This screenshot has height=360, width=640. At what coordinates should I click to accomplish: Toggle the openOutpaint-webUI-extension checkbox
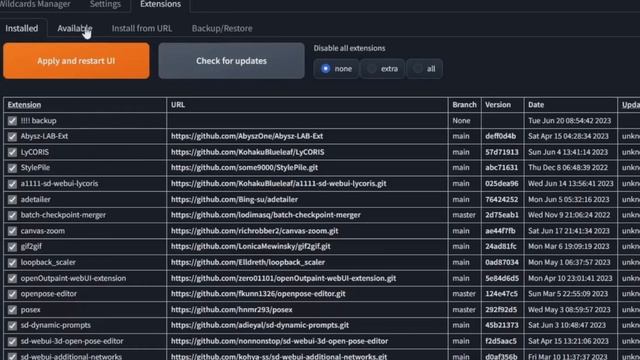pos(12,278)
